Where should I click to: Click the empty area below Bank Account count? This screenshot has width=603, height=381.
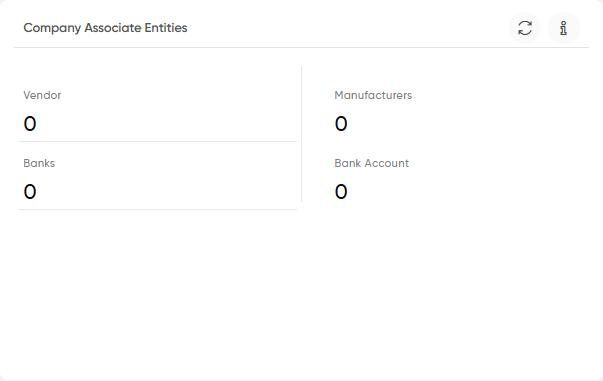(446, 288)
